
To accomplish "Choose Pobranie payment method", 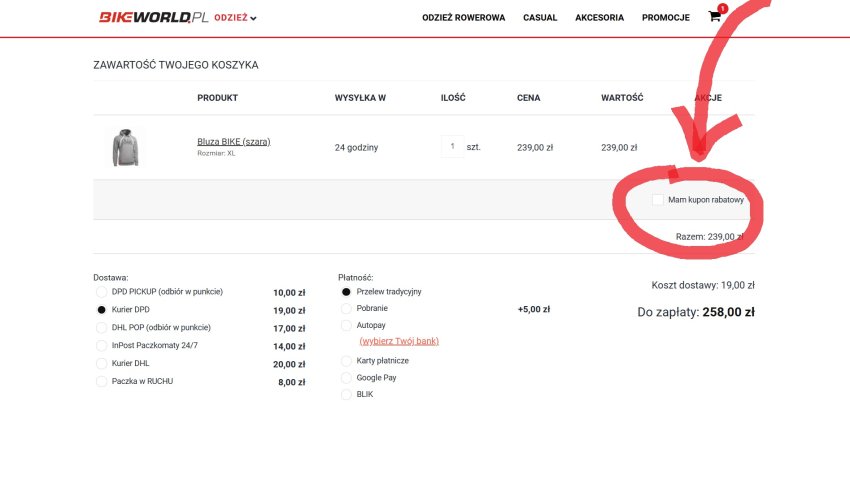I will [x=346, y=309].
